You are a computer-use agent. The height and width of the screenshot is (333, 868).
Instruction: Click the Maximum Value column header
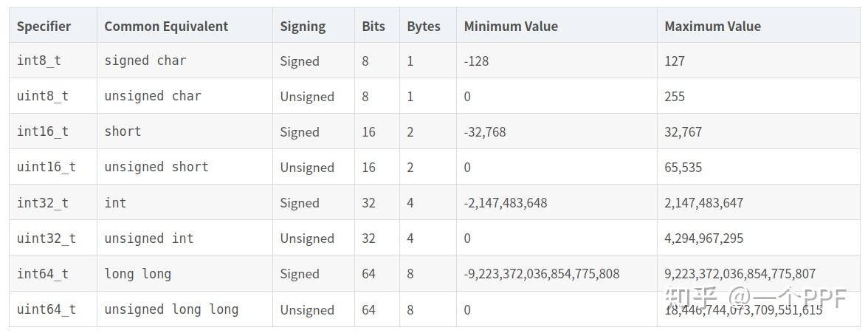[712, 26]
